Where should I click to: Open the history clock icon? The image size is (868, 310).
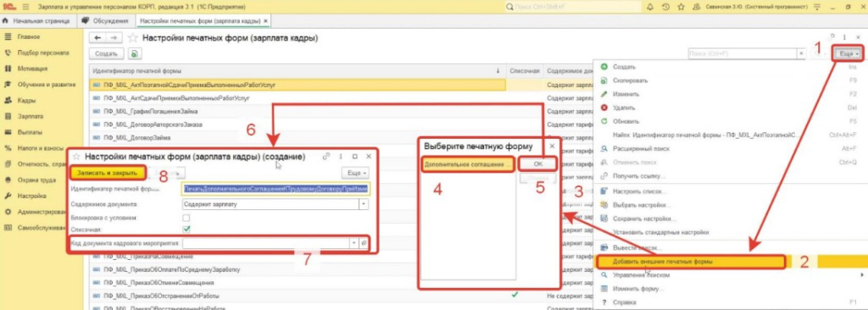pyautogui.click(x=665, y=7)
